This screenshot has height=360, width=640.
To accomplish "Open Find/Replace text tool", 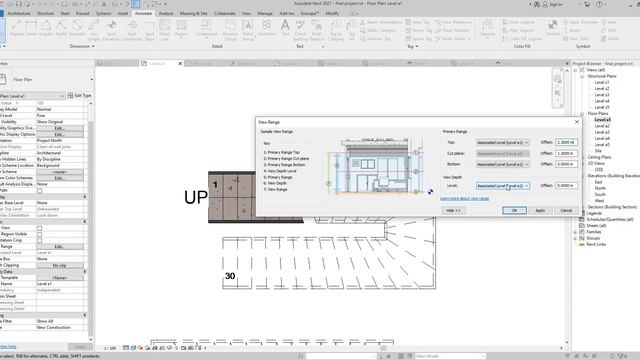I will (316, 30).
